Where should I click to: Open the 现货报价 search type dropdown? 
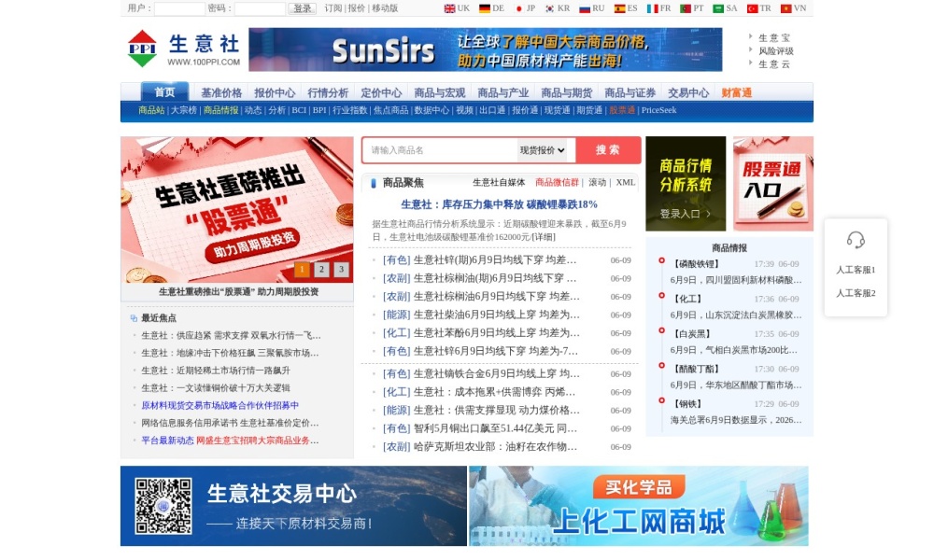click(x=542, y=150)
